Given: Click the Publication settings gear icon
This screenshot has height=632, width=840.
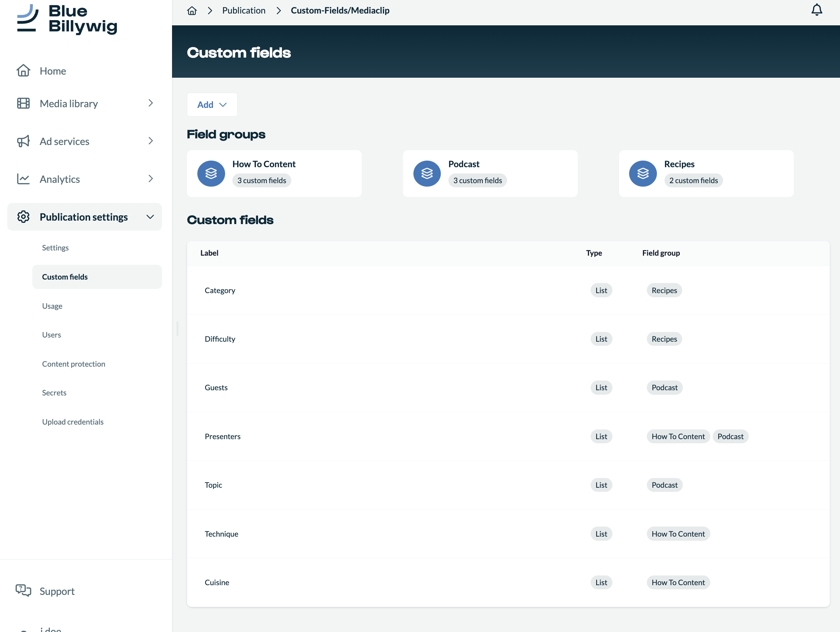Looking at the screenshot, I should (23, 217).
